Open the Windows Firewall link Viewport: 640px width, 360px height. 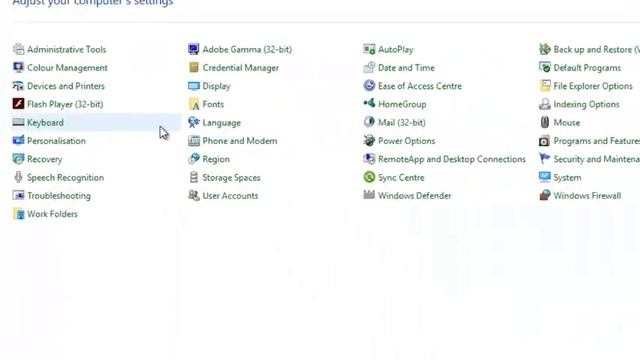(x=587, y=196)
